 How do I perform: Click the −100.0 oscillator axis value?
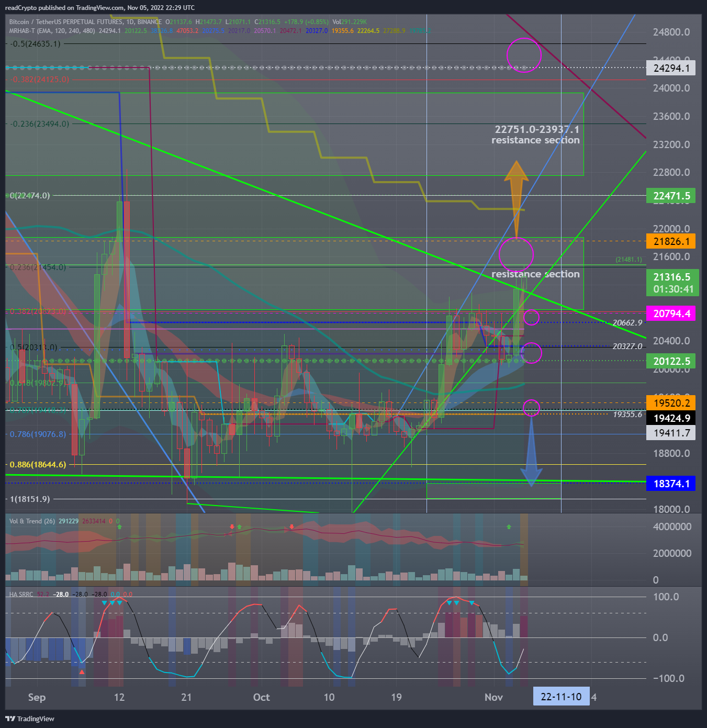pos(669,678)
